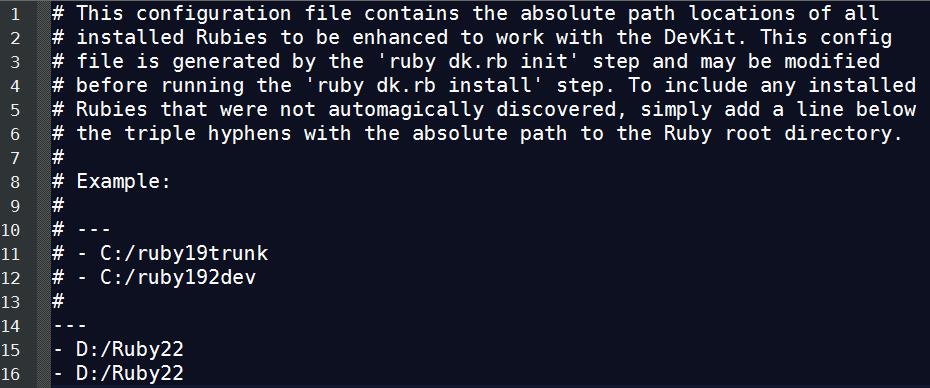The width and height of the screenshot is (930, 388).
Task: Click the lone hash on line 13
Action: [x=58, y=302]
